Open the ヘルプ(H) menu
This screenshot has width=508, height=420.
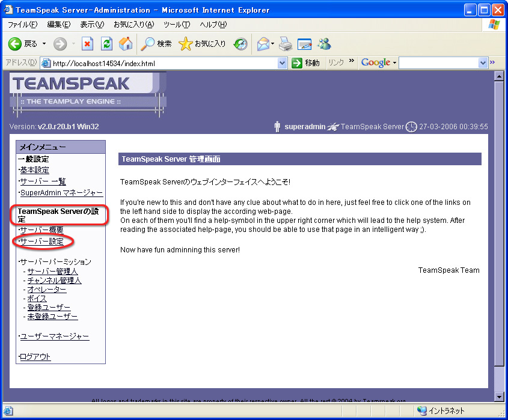click(x=213, y=25)
